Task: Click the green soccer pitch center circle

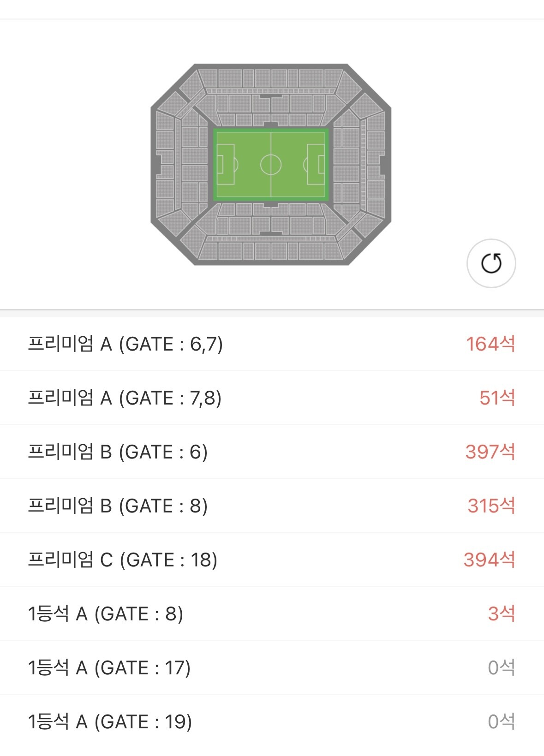Action: (x=271, y=164)
